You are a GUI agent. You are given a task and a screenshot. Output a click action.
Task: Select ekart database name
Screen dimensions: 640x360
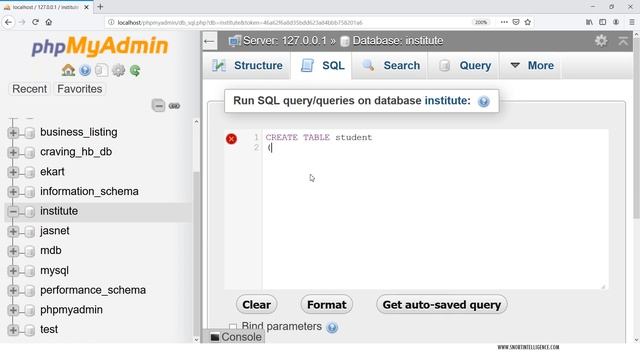click(x=52, y=172)
